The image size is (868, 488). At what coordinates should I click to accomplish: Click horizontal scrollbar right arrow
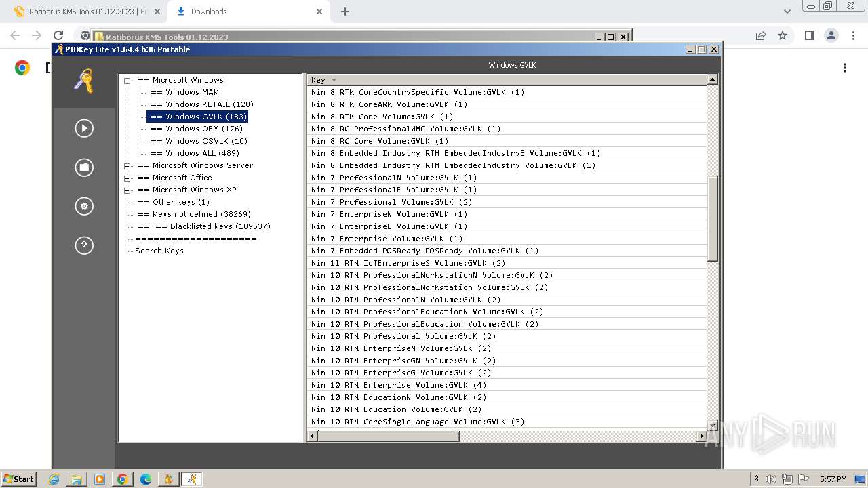(702, 436)
